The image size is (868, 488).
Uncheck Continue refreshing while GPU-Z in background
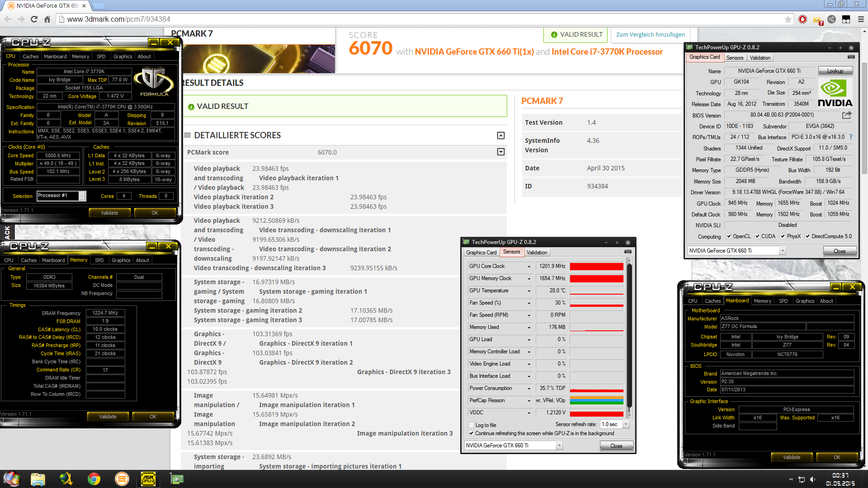tap(472, 433)
